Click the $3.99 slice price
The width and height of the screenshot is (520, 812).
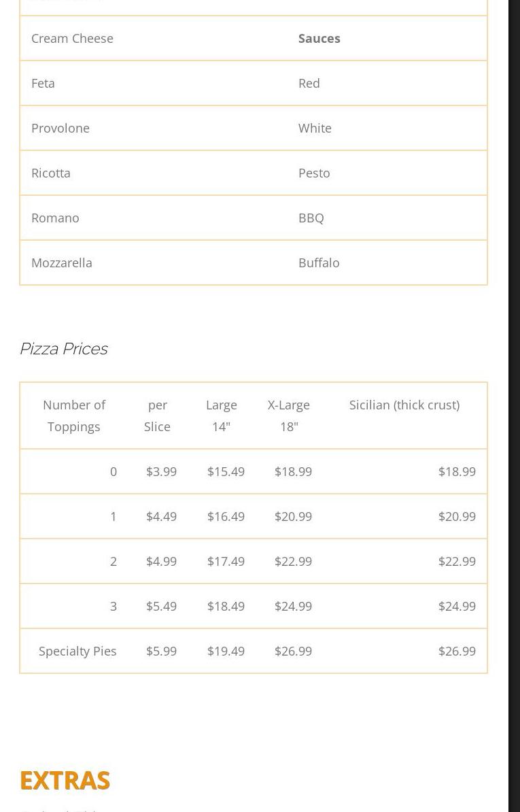coord(161,471)
